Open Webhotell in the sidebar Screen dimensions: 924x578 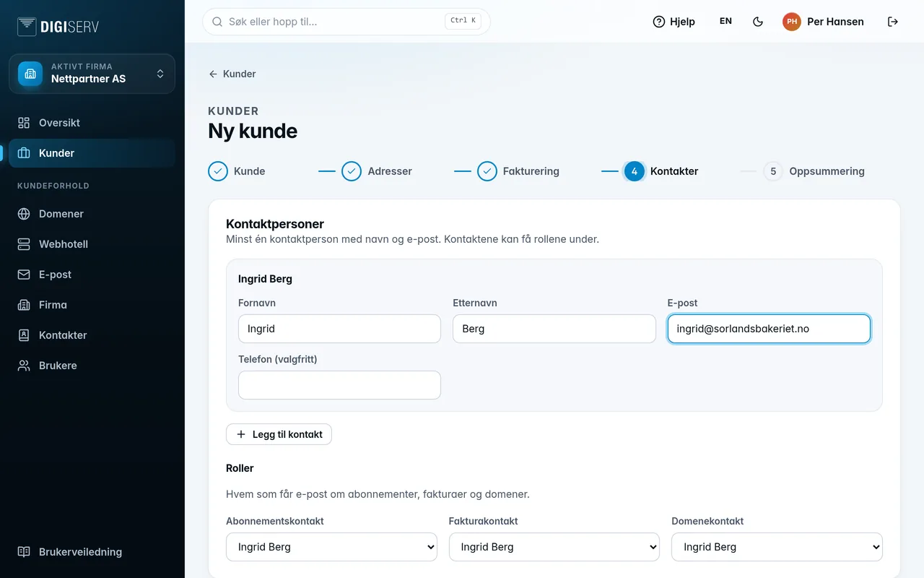pos(92,244)
